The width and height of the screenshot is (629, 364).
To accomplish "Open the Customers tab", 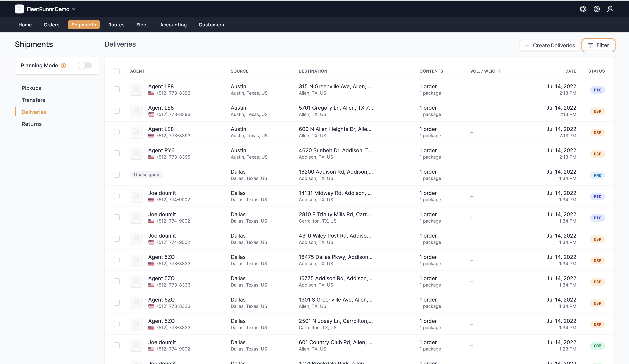I will pos(211,25).
